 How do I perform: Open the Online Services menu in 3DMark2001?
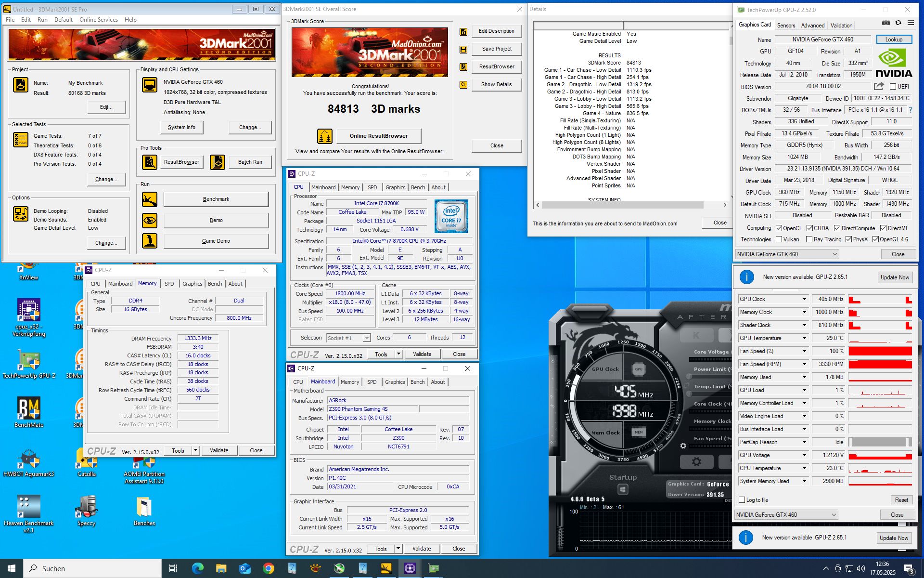point(98,20)
